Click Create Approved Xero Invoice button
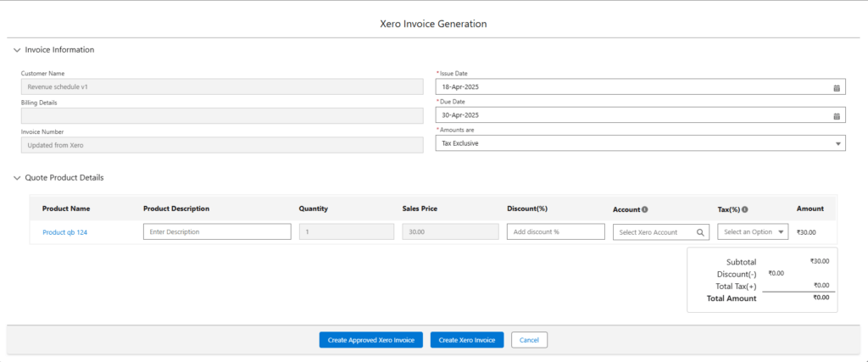This screenshot has height=362, width=868. tap(371, 340)
